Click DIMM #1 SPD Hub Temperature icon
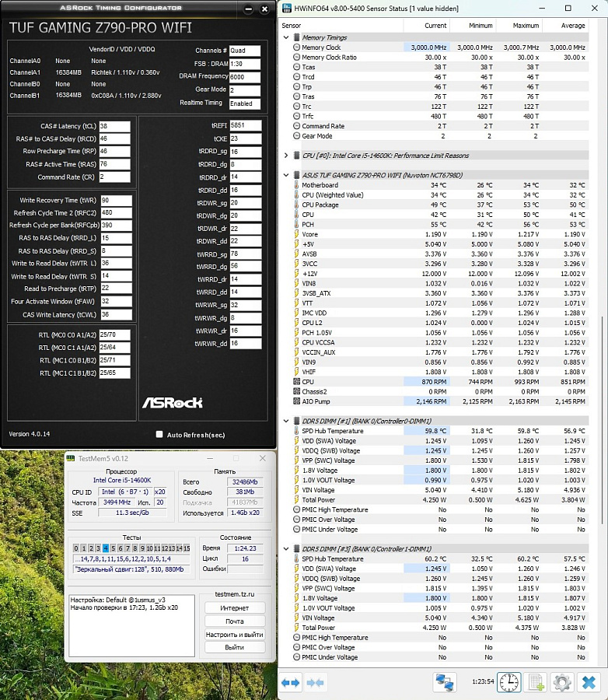608x700 pixels. pyautogui.click(x=296, y=431)
